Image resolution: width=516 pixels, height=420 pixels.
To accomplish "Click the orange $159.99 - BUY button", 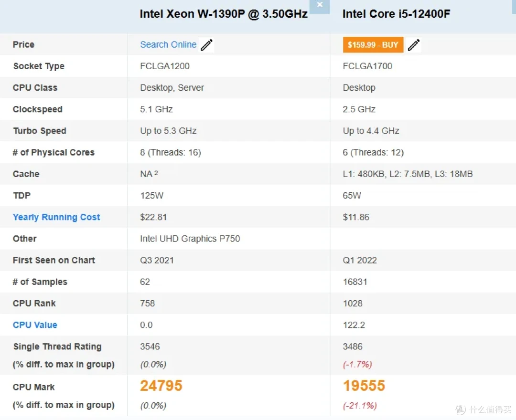I will (373, 45).
